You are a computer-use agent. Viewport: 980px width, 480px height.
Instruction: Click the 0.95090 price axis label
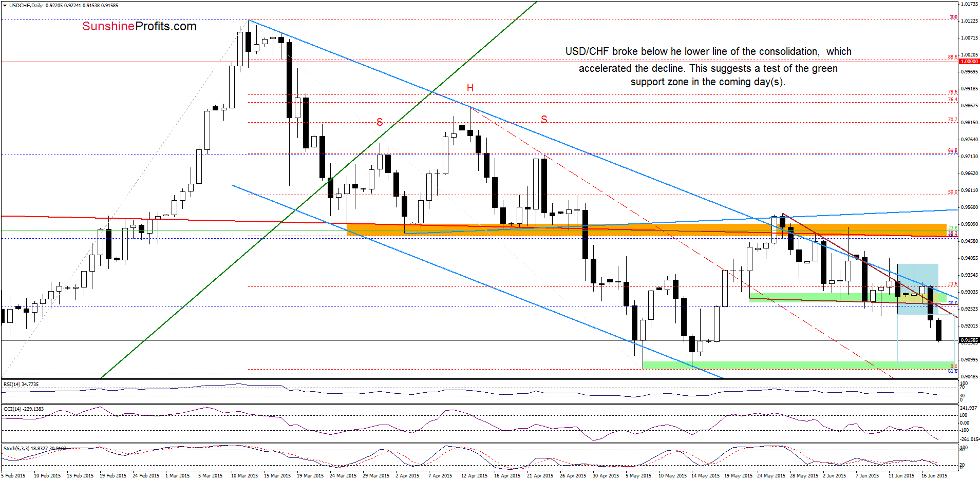pyautogui.click(x=969, y=224)
